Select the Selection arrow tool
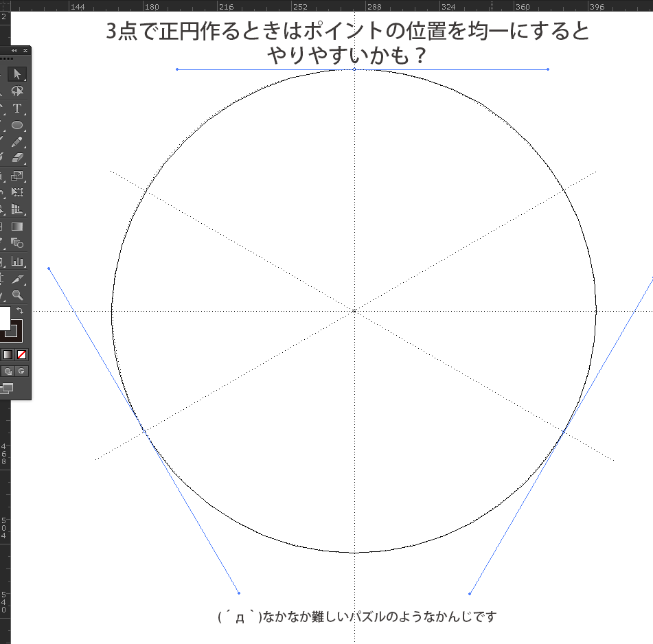Viewport: 653px width, 644px height. (x=17, y=73)
